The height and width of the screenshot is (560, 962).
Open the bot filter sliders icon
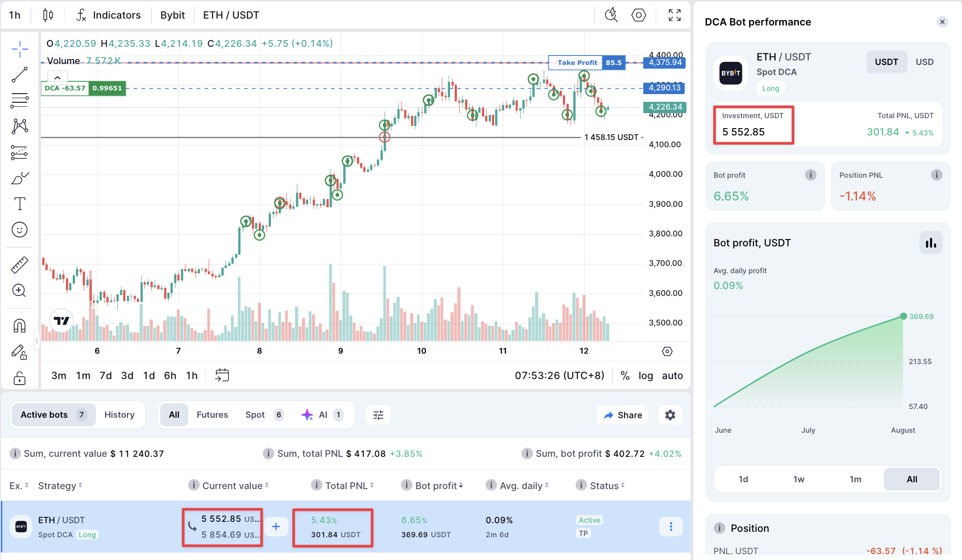(x=378, y=415)
